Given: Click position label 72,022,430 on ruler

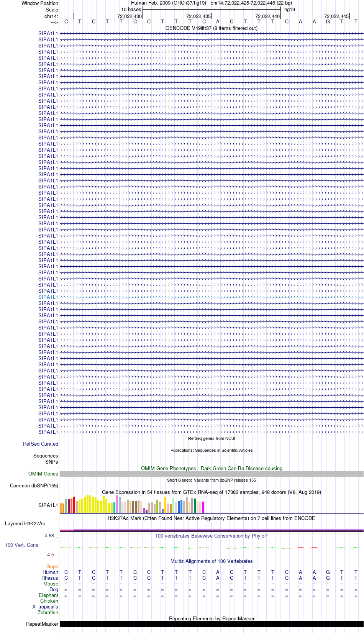Looking at the screenshot, I should (x=130, y=16).
